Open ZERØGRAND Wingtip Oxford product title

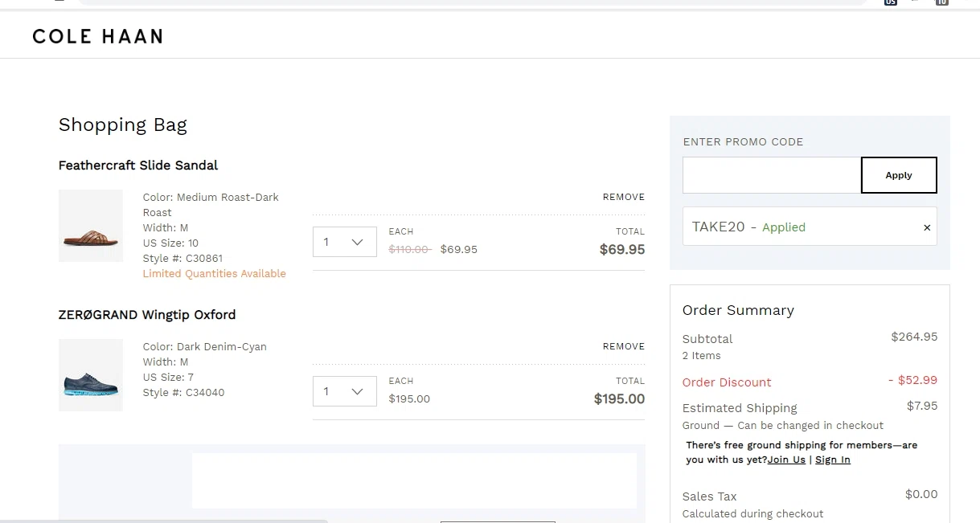pos(147,314)
